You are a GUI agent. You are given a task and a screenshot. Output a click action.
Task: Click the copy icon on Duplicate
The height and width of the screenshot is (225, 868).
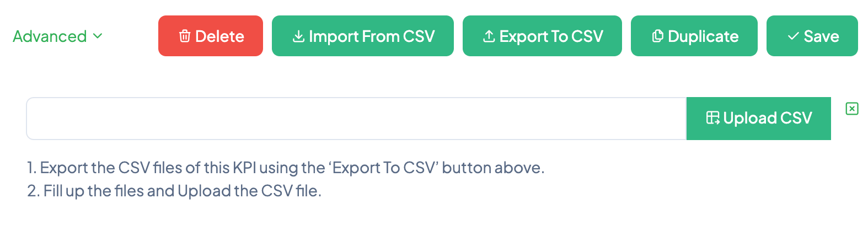coord(657,36)
